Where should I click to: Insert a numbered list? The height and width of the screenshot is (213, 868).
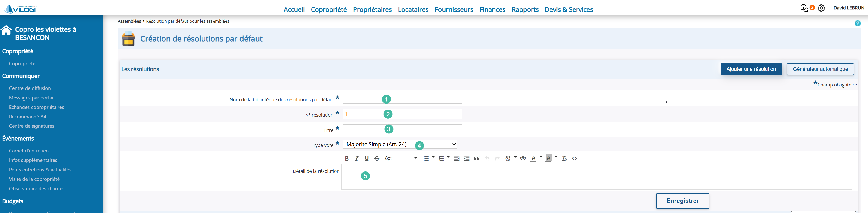click(441, 158)
